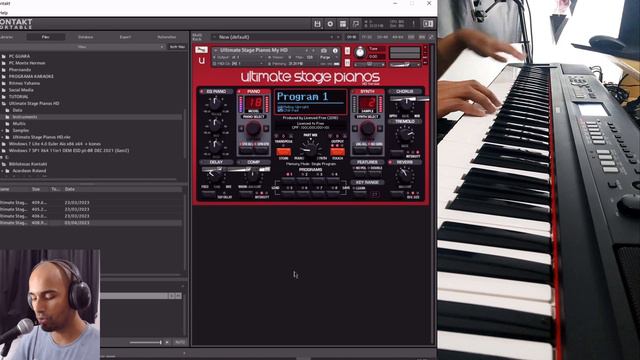Click the exclamation warning icon in header
Image resolution: width=640 pixels, height=360 pixels.
tap(413, 24)
